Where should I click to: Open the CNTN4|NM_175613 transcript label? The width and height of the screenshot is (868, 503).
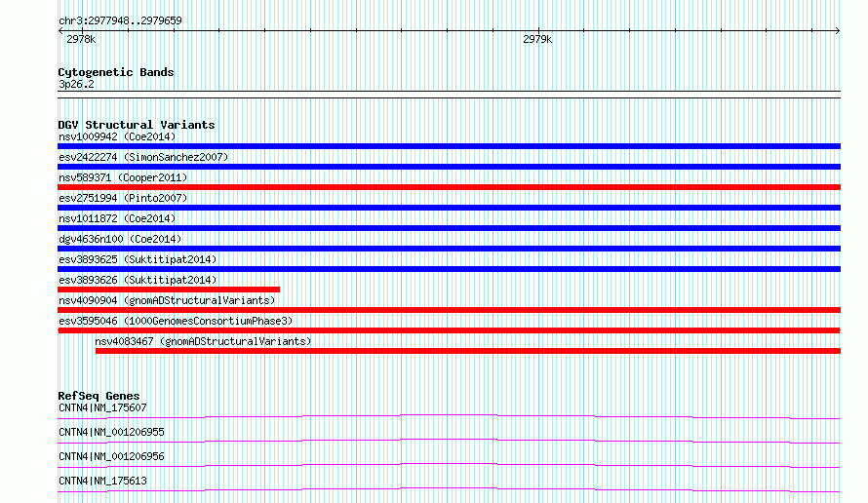[102, 481]
